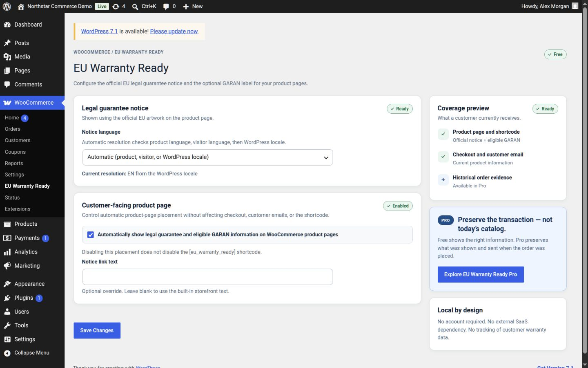Click the "Legal guarantee notice" heading

(115, 108)
